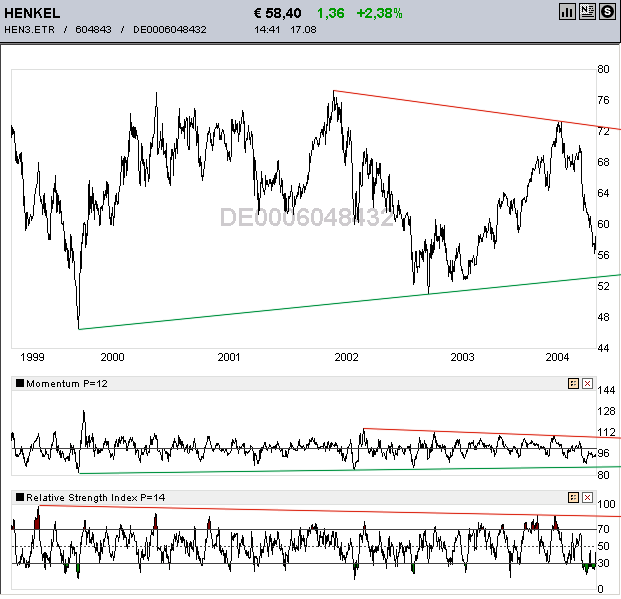
Task: Click the Relative Strength Index P=14 label
Action: pos(95,498)
